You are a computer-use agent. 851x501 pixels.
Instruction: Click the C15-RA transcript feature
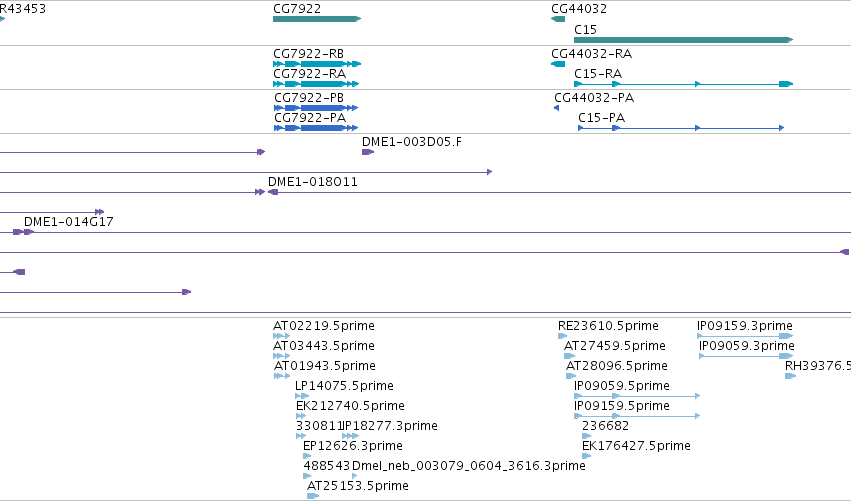pyautogui.click(x=683, y=84)
